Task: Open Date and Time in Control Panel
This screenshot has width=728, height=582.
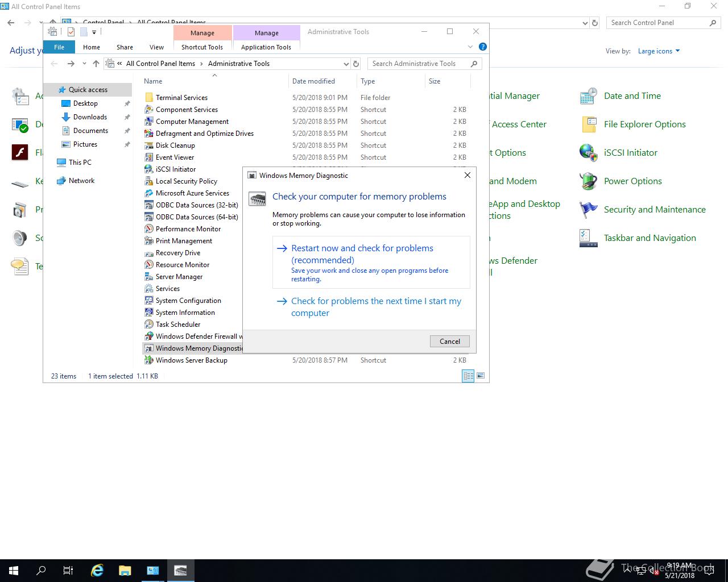Action: [x=632, y=96]
